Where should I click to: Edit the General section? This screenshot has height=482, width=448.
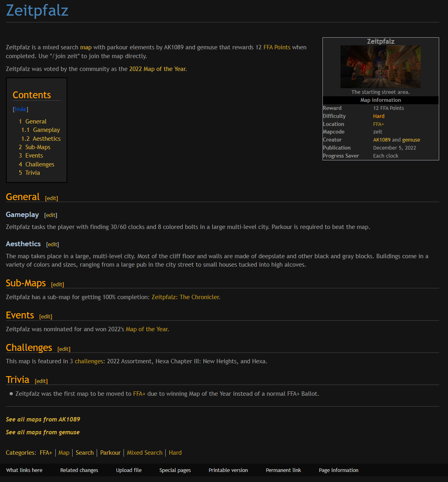[x=51, y=198]
